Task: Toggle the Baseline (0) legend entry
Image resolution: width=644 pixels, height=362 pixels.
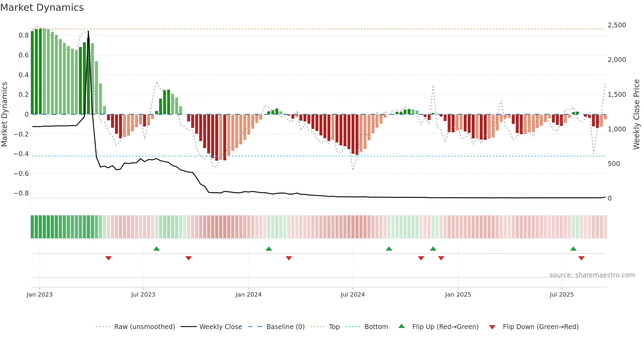Action: (276, 327)
